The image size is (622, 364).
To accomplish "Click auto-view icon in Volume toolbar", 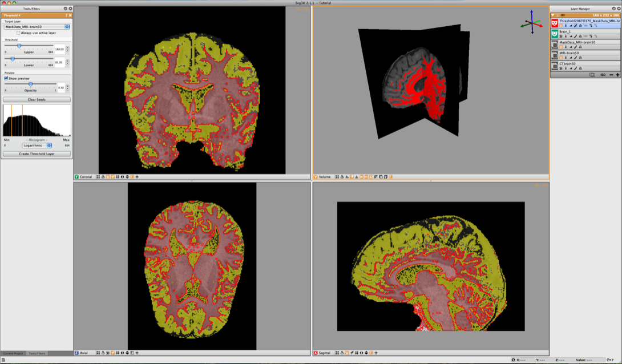I will [x=337, y=177].
